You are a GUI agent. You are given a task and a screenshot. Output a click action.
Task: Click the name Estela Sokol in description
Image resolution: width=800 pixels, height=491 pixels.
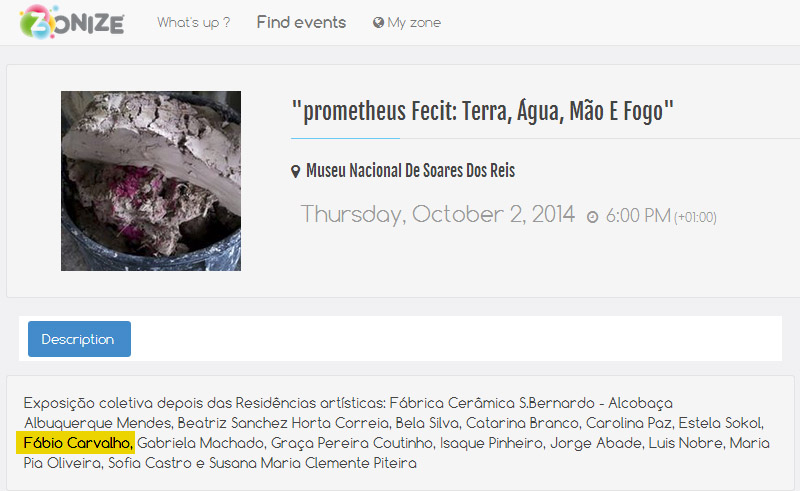point(720,423)
